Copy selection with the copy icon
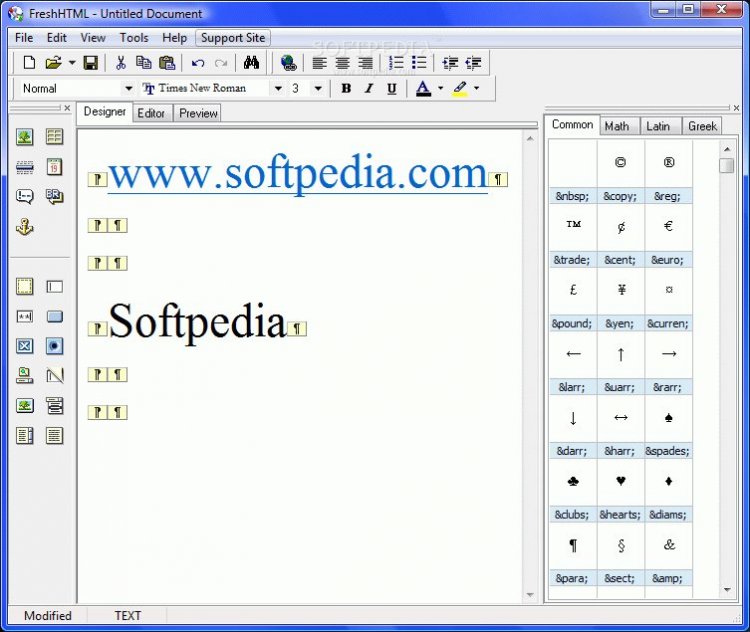This screenshot has width=750, height=632. [x=143, y=63]
